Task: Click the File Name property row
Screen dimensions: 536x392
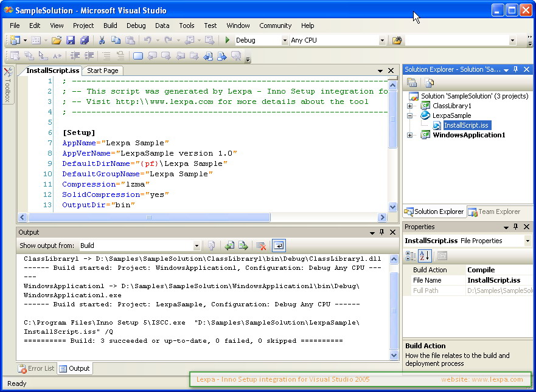Action: click(468, 280)
